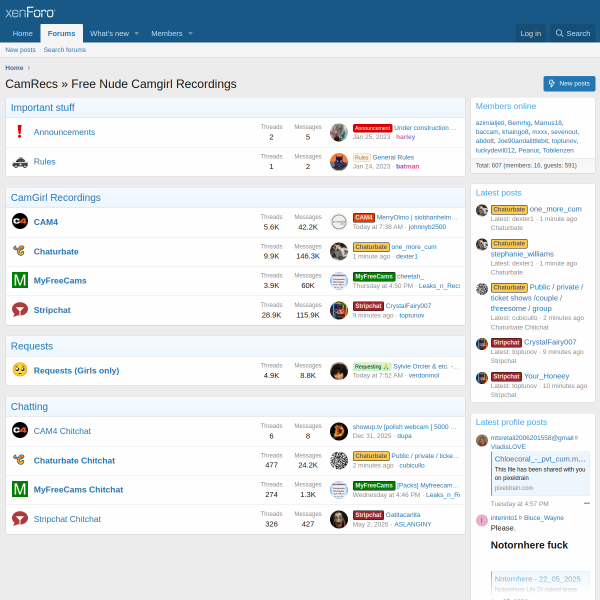Click the Home breadcrumb link

point(14,68)
